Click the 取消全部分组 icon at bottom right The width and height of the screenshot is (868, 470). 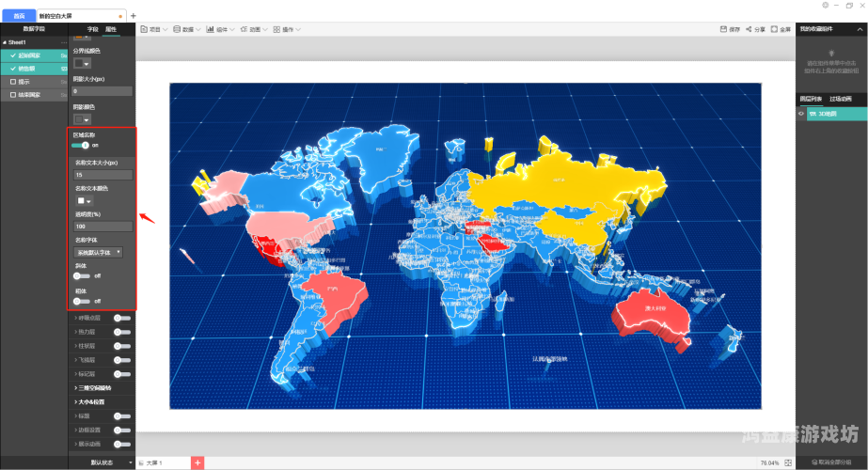(814, 462)
